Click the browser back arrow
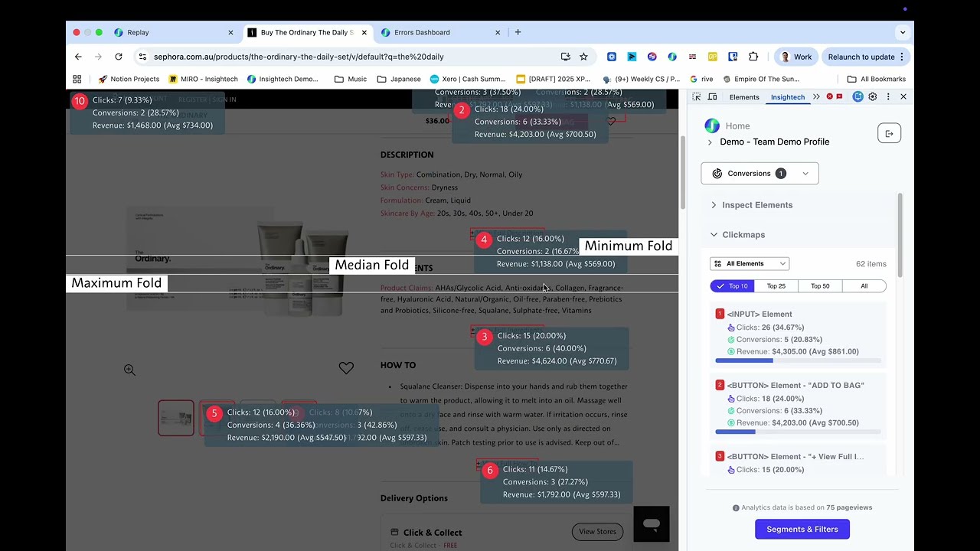This screenshot has height=551, width=980. tap(78, 57)
